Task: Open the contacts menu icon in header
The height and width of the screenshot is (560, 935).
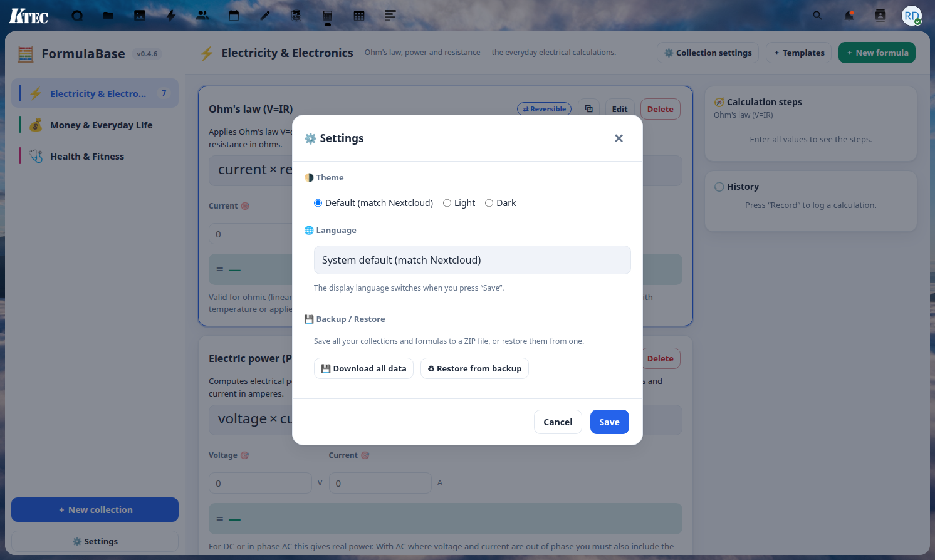Action: (880, 16)
